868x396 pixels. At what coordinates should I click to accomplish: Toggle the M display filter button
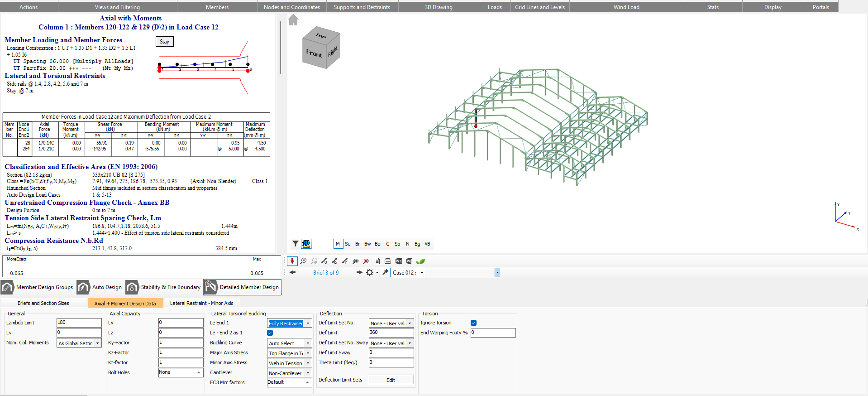coord(338,244)
